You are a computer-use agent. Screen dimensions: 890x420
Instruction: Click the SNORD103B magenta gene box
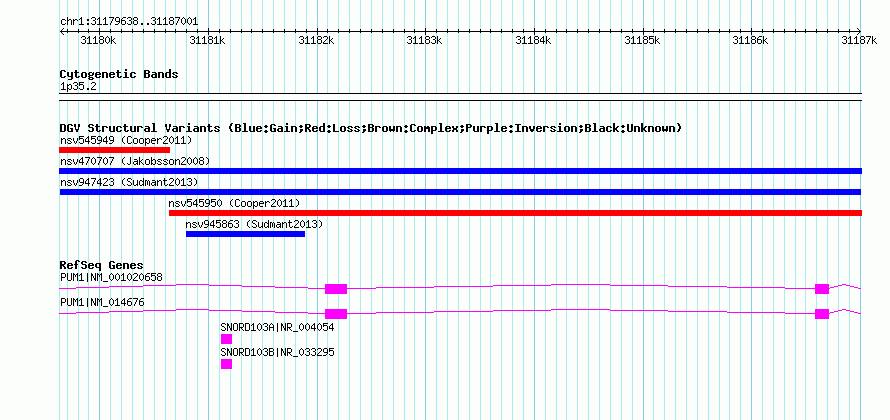click(226, 364)
